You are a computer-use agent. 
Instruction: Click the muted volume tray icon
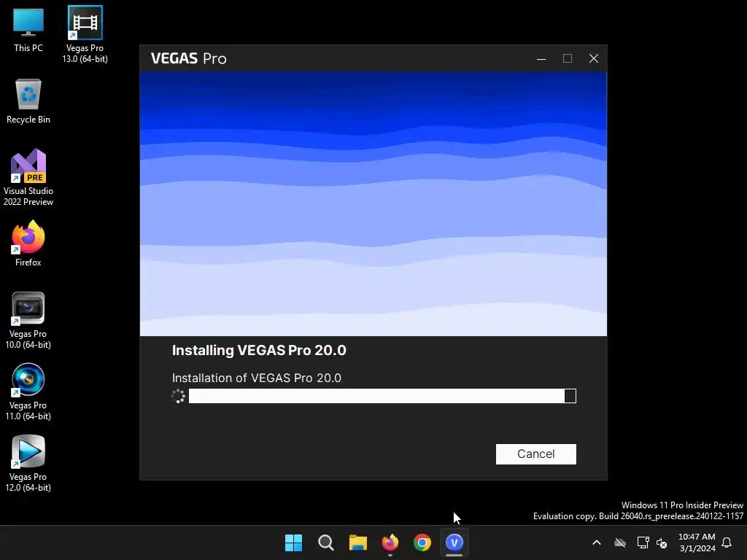click(x=662, y=542)
